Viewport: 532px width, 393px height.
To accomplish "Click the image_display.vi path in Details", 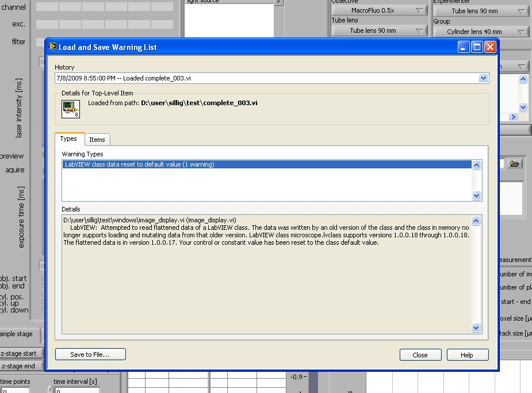I will pos(150,220).
